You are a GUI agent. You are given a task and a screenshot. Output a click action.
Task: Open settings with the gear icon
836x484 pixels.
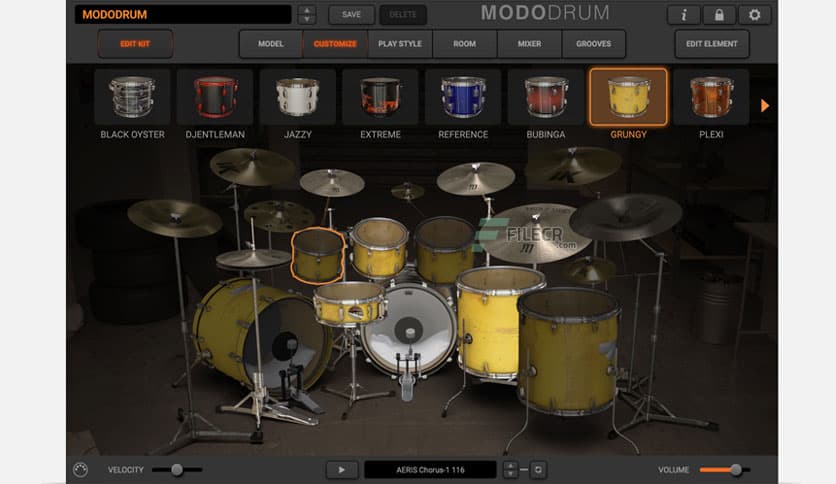(x=754, y=15)
